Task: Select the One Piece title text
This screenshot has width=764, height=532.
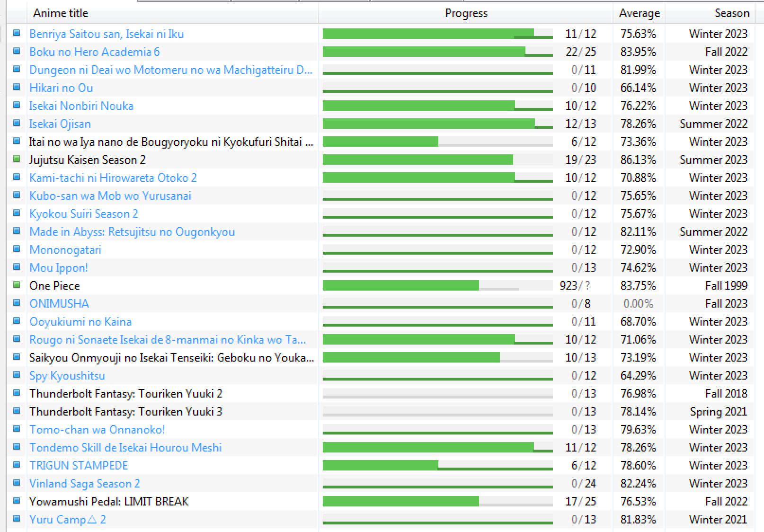Action: 54,286
